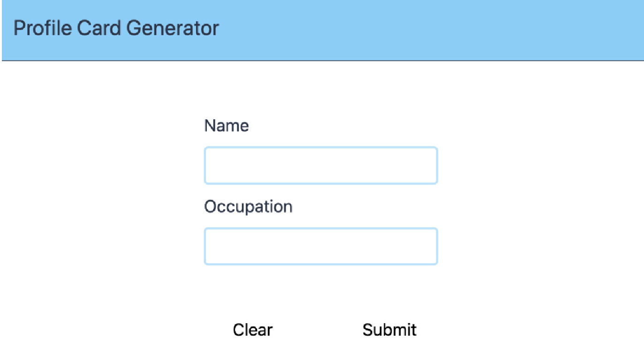
Task: Place cursor in the field under Name
Action: pyautogui.click(x=321, y=165)
